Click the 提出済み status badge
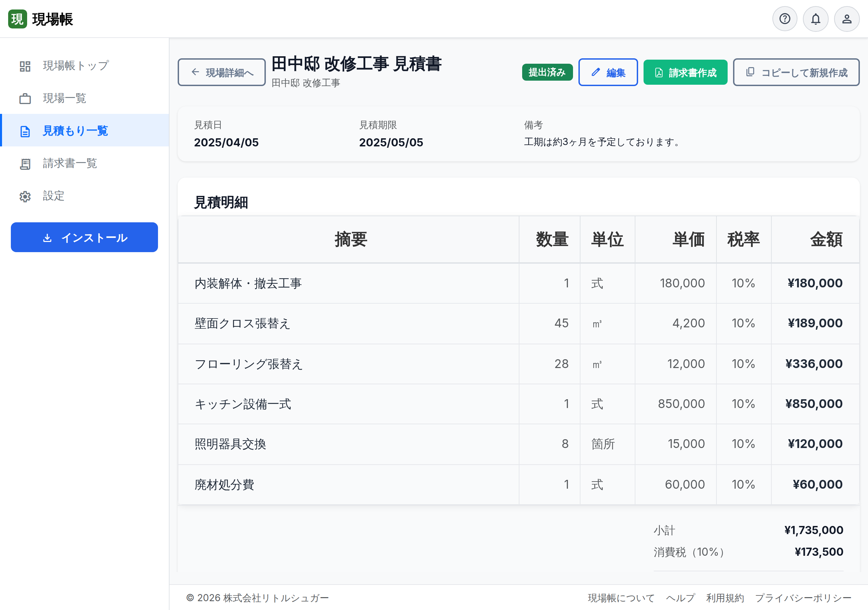Viewport: 868px width, 610px height. (x=547, y=72)
